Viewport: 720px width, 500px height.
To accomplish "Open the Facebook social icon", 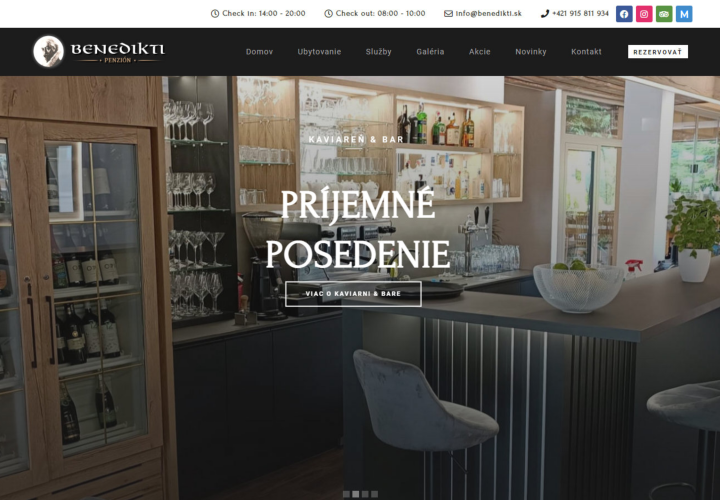I will pyautogui.click(x=624, y=14).
